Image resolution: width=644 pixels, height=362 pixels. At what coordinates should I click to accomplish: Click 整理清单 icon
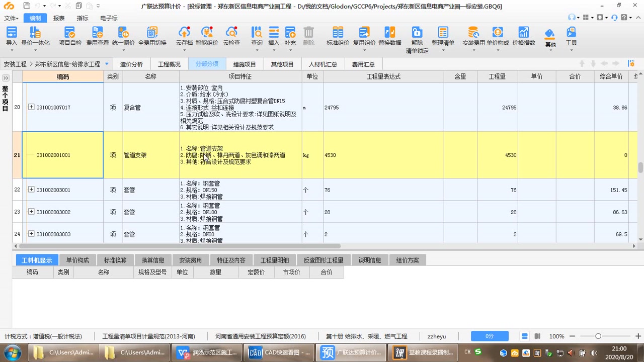(443, 37)
